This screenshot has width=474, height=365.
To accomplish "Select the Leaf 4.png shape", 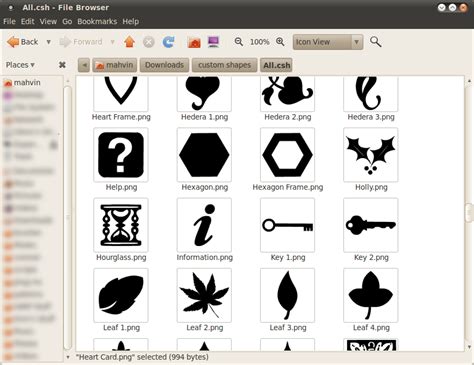I will click(x=371, y=295).
